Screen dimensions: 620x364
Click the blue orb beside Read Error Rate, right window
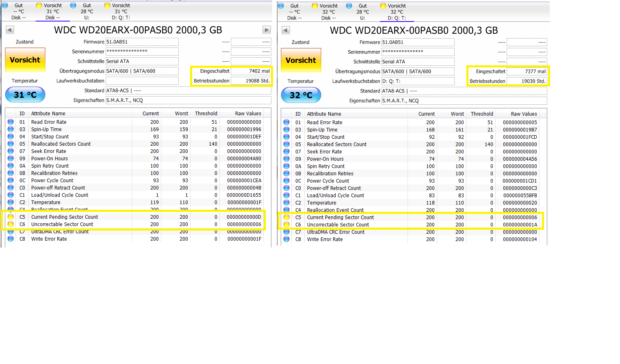286,122
